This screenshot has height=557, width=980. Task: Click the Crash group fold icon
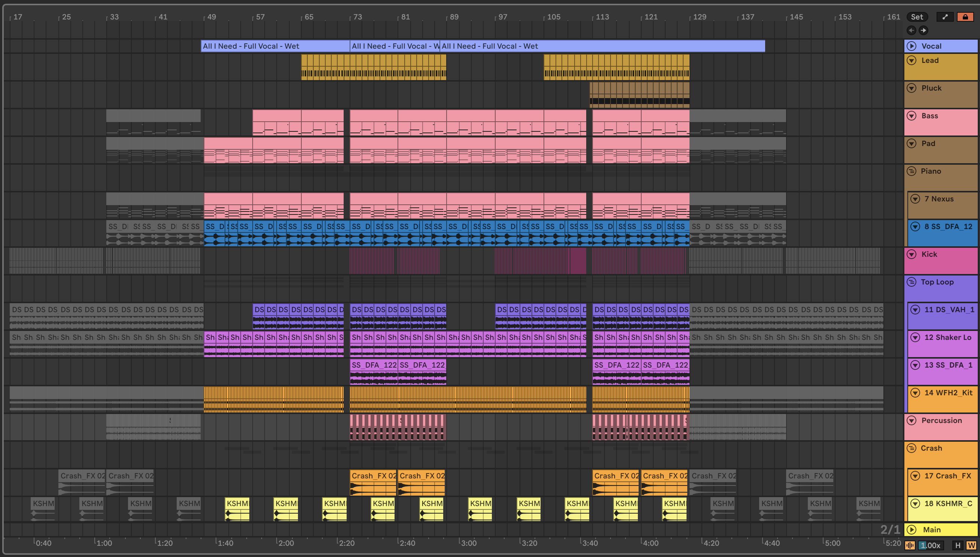(x=912, y=448)
